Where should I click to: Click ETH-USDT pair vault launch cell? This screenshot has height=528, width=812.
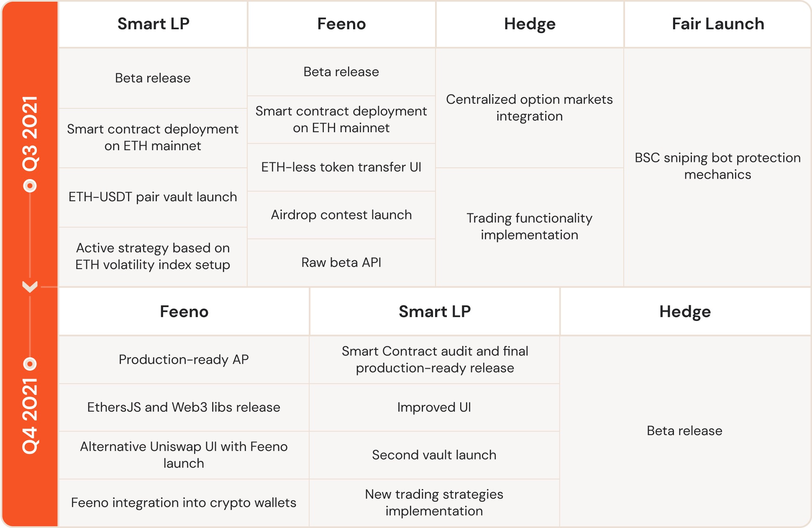tap(153, 197)
